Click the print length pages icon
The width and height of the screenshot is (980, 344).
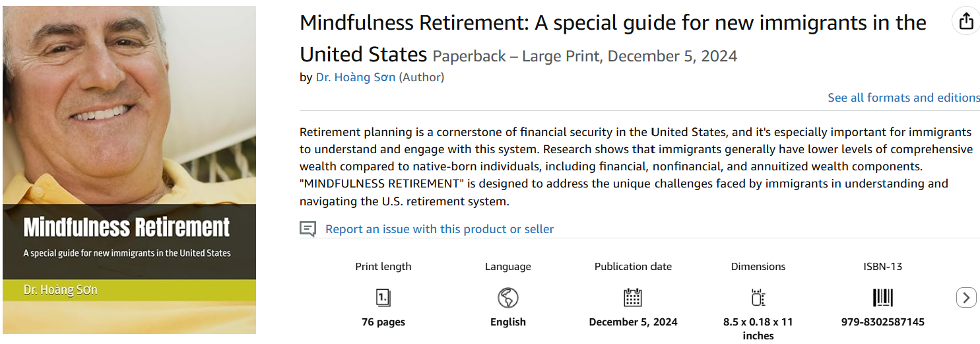coord(383,298)
